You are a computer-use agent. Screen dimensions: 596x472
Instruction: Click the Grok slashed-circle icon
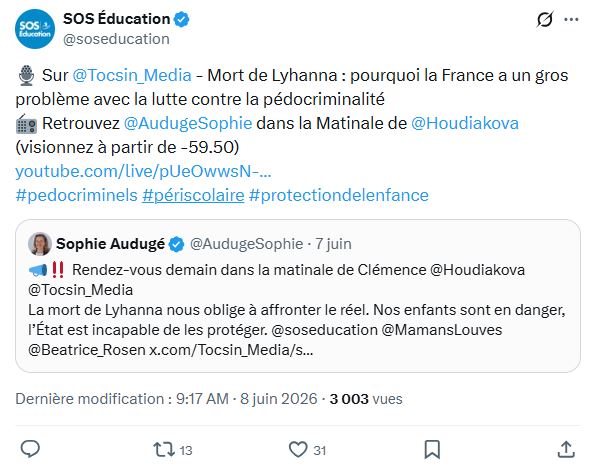click(x=544, y=19)
